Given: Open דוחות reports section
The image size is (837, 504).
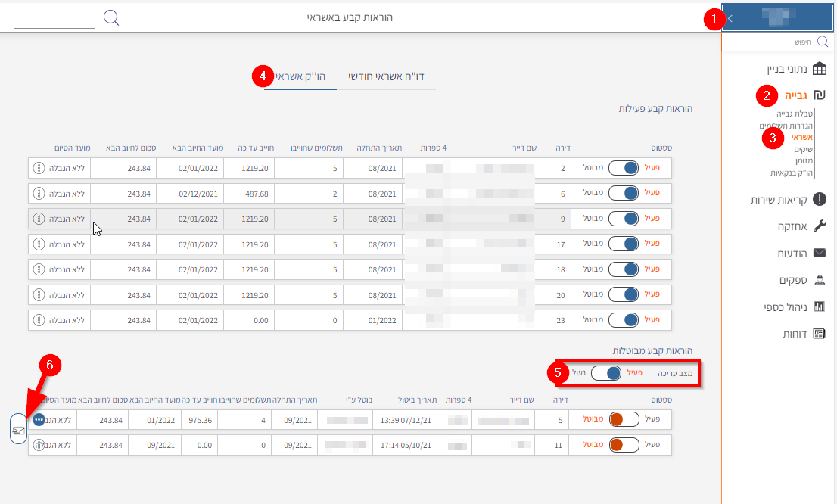Looking at the screenshot, I should pos(803,333).
